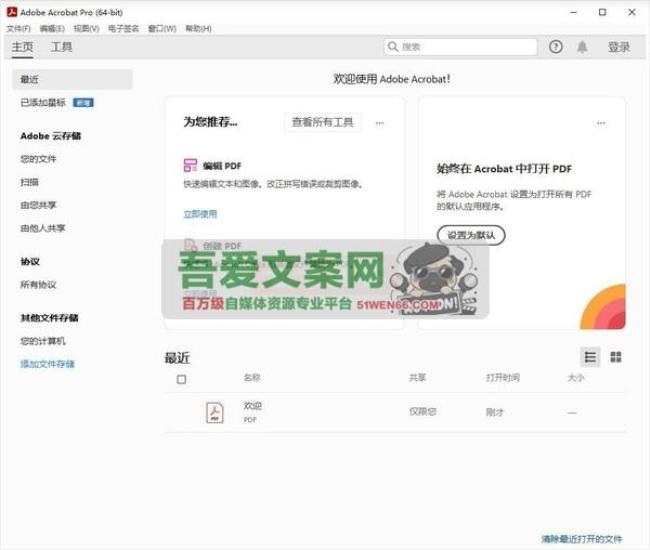Screen dimensions: 650x550
Task: Switch to grid thumbnail view icon
Action: [x=616, y=357]
